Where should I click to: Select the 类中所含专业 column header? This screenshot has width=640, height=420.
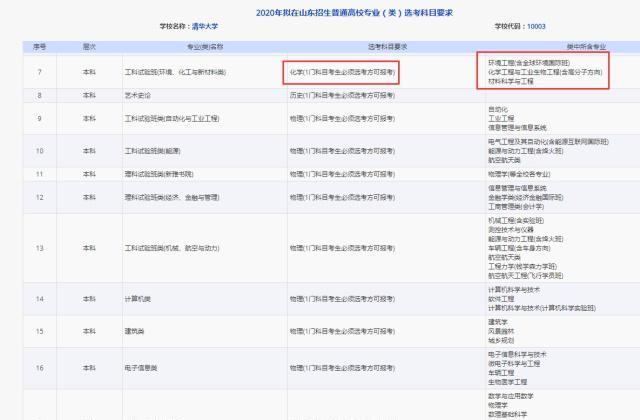(586, 47)
